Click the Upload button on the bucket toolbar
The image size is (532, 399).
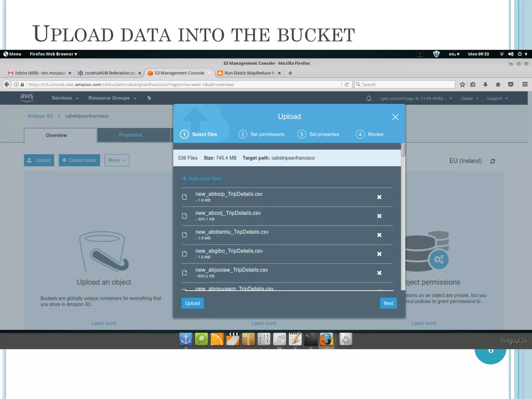pyautogui.click(x=39, y=160)
